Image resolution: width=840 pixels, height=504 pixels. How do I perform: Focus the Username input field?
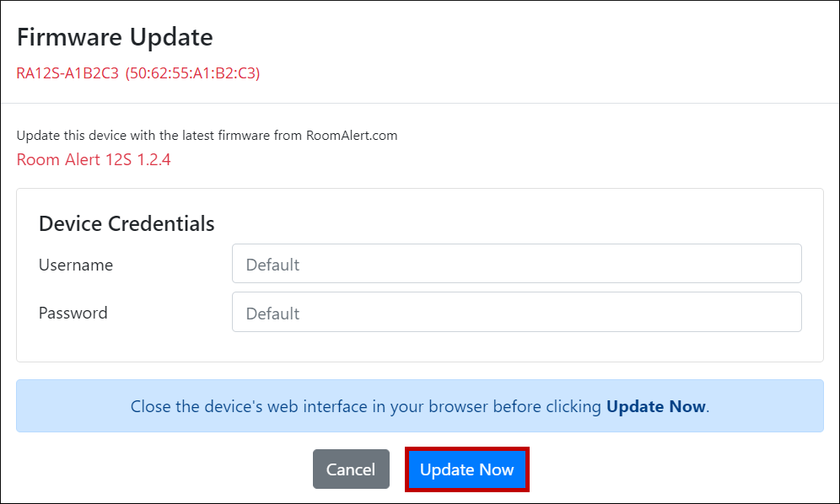point(516,265)
